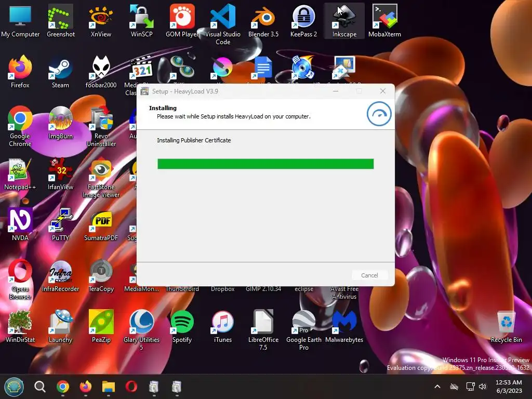Select the XnView desktop shortcut
This screenshot has width=532, height=399.
point(101,21)
